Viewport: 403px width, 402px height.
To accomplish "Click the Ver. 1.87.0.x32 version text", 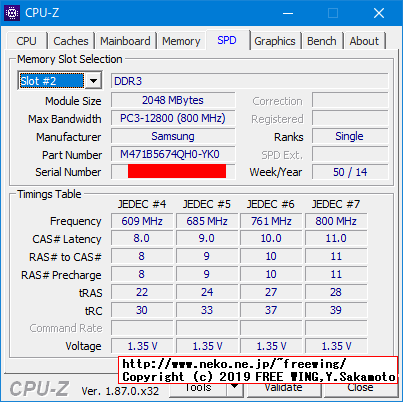I will [120, 391].
